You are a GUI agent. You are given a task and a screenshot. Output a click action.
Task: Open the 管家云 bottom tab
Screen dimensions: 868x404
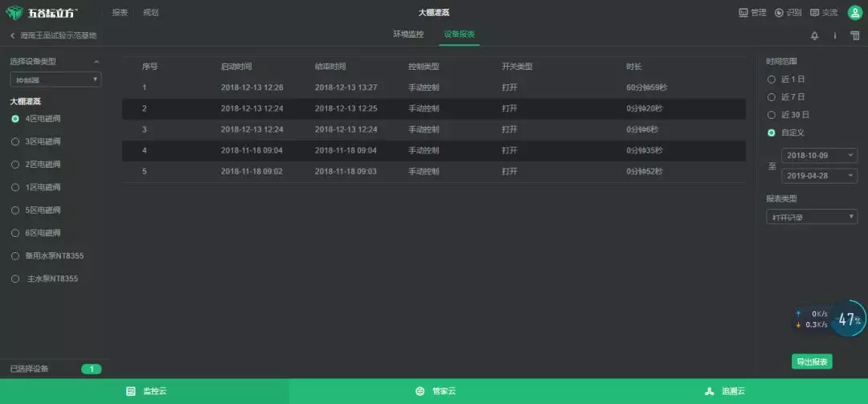pos(434,391)
